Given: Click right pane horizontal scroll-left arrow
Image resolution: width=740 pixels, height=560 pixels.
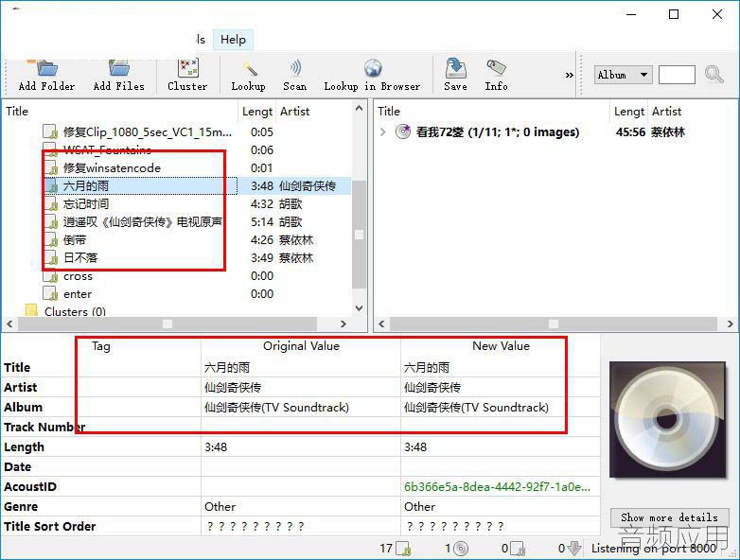Looking at the screenshot, I should click(381, 324).
